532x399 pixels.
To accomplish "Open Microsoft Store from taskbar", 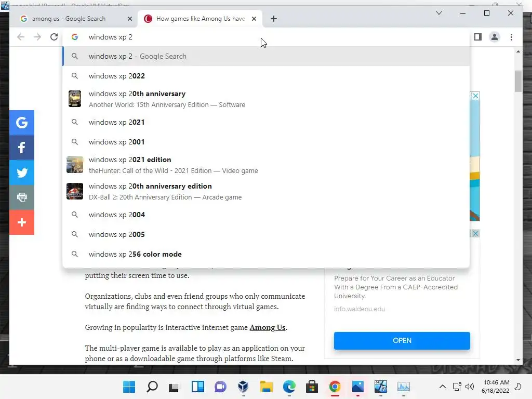I will click(312, 387).
